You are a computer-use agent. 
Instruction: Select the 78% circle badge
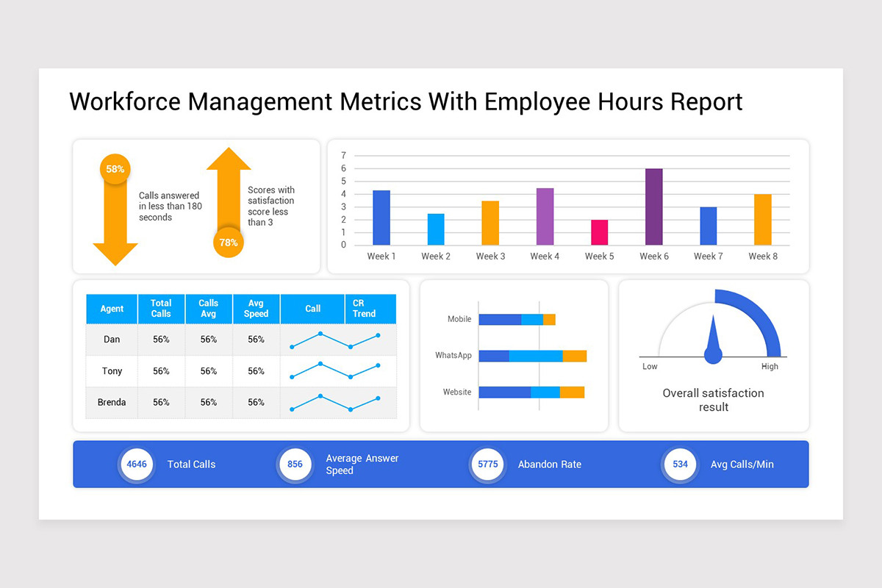point(229,240)
